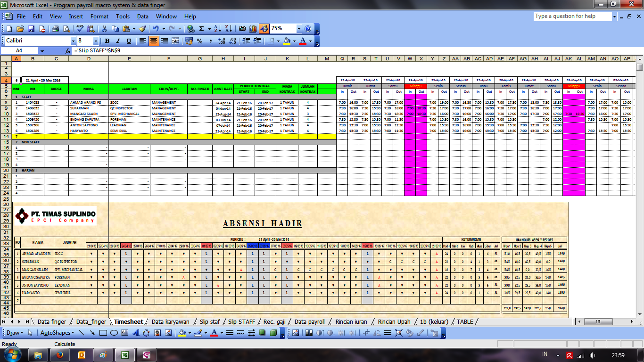Toggle italic formatting
Screen dimensions: 644x362
pyautogui.click(x=118, y=41)
